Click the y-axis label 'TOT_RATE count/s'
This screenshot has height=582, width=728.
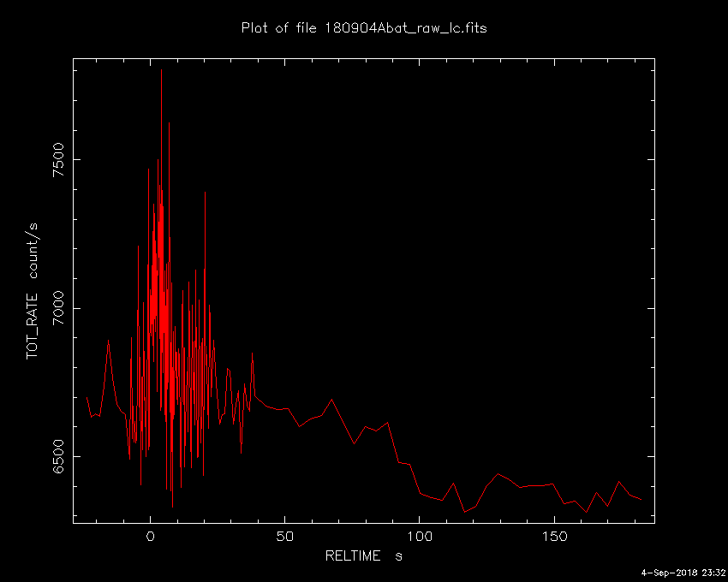point(33,291)
